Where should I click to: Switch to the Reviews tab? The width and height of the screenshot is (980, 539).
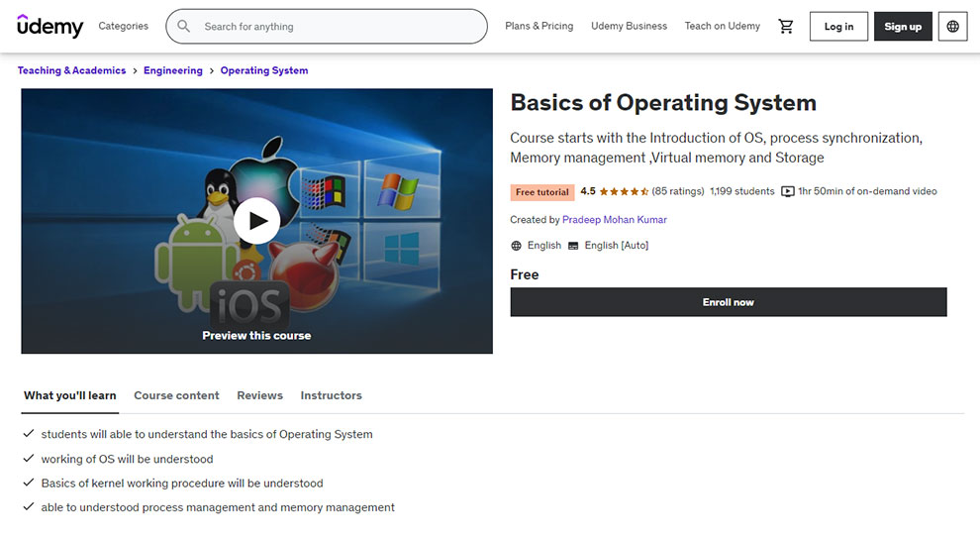click(260, 395)
